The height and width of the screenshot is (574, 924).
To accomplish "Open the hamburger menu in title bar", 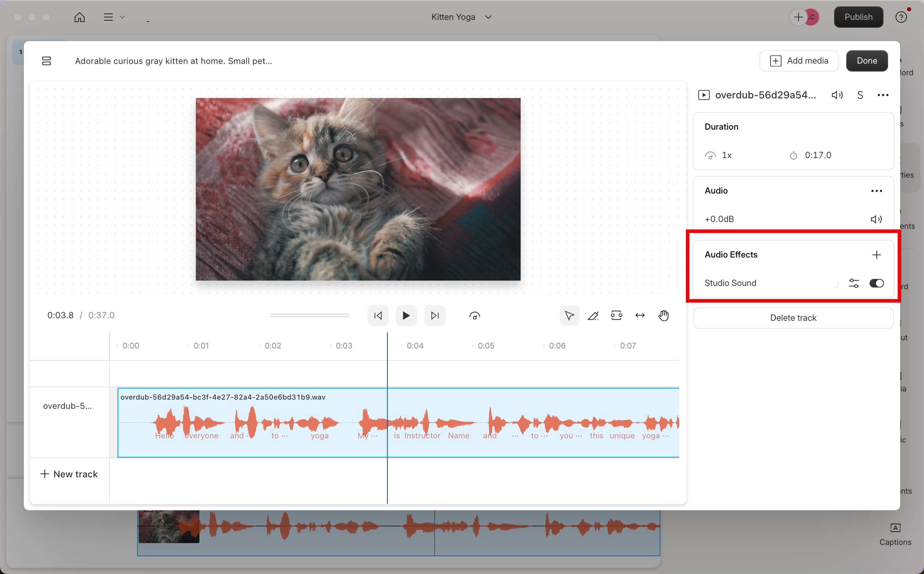I will (x=108, y=17).
